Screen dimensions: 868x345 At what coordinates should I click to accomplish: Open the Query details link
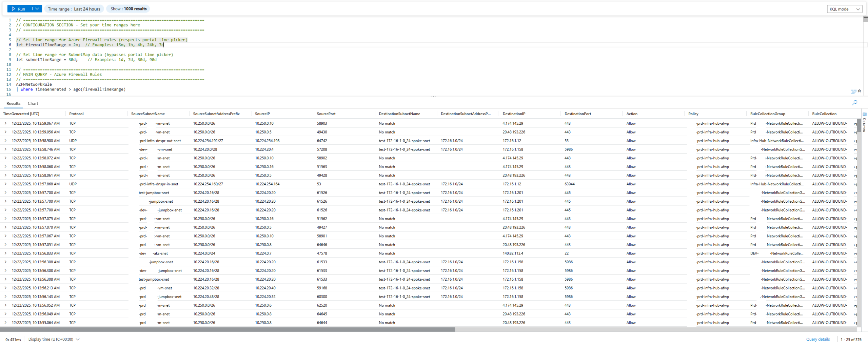point(818,339)
